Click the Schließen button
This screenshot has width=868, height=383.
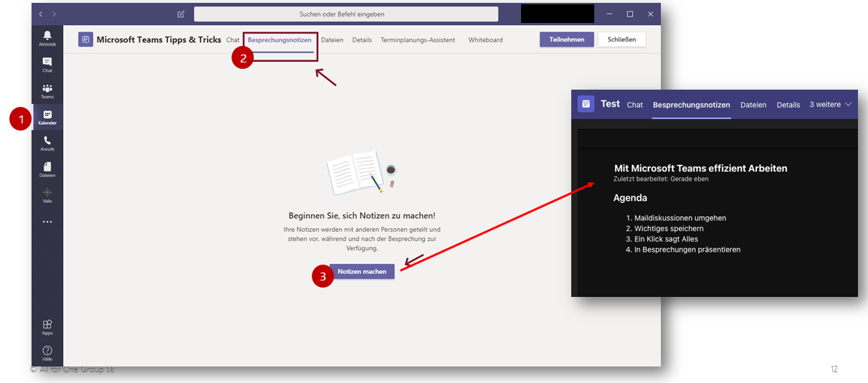621,39
